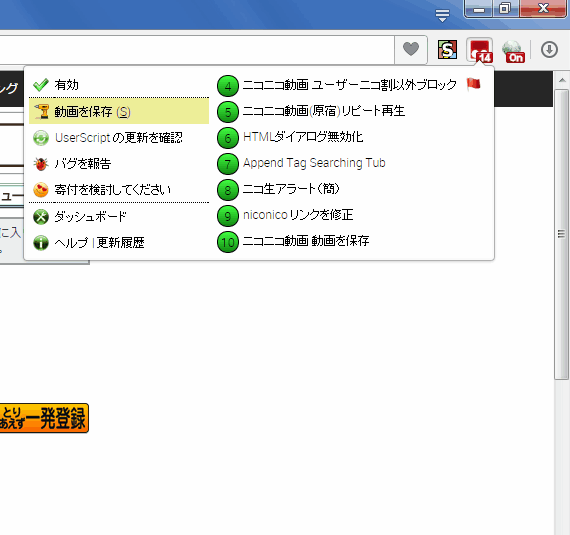The width and height of the screenshot is (570, 535).
Task: Click Append Tag Searching Tub script name
Action: click(314, 163)
